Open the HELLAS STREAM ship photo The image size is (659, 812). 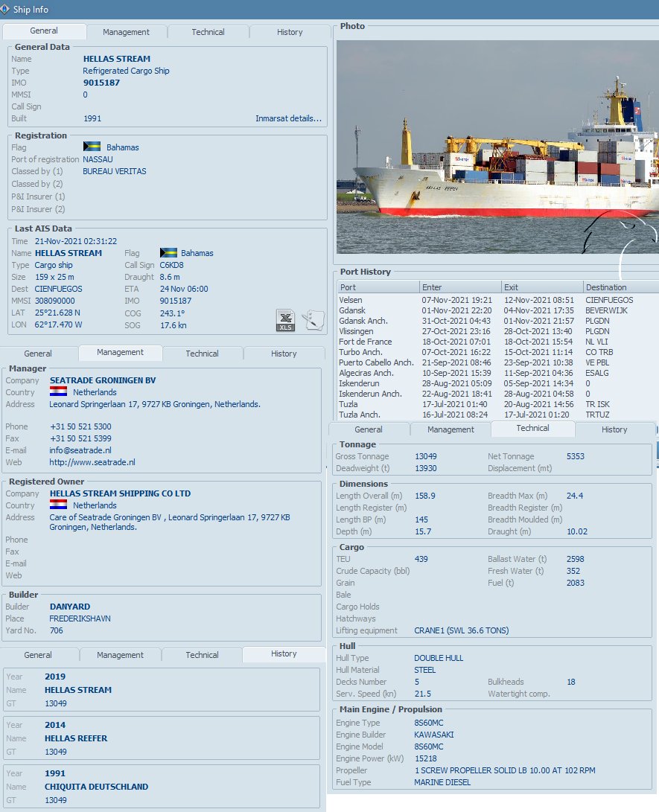tap(497, 147)
